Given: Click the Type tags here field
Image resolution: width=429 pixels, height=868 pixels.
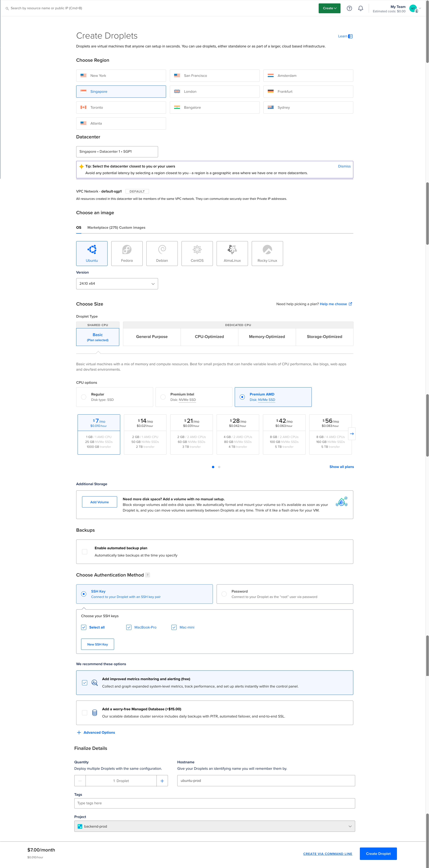Looking at the screenshot, I should [x=214, y=803].
